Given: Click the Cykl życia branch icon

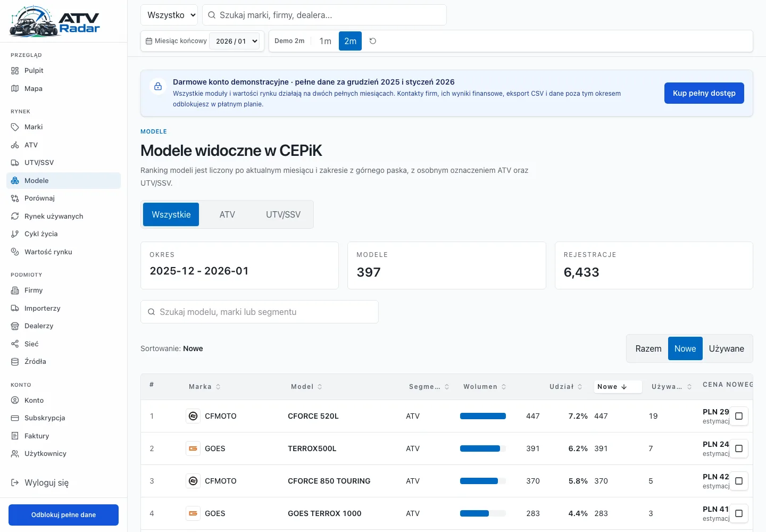Looking at the screenshot, I should pos(15,234).
